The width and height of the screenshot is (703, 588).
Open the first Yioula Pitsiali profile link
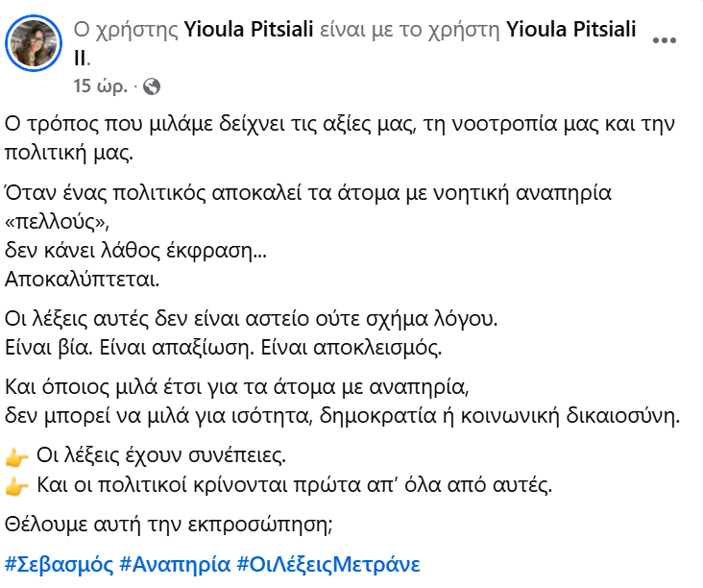(248, 30)
